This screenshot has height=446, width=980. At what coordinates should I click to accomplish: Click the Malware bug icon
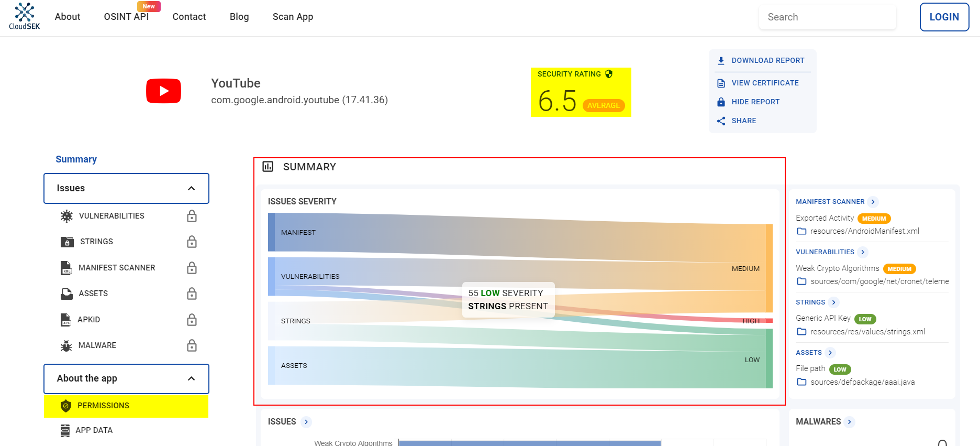(x=66, y=345)
